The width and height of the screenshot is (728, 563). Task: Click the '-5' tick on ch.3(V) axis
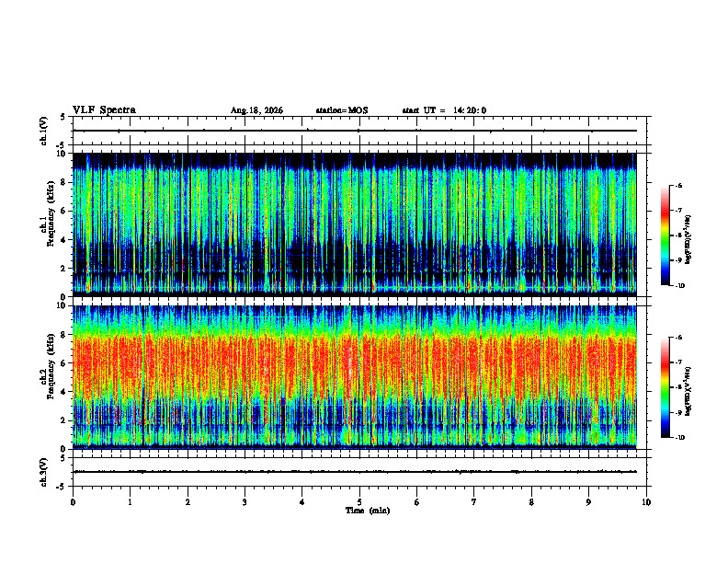[x=62, y=487]
